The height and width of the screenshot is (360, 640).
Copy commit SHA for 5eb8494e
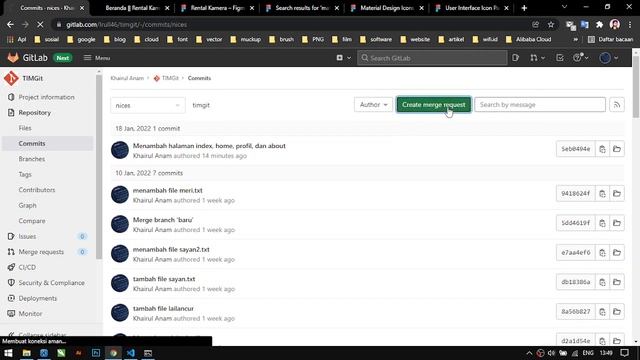(602, 149)
